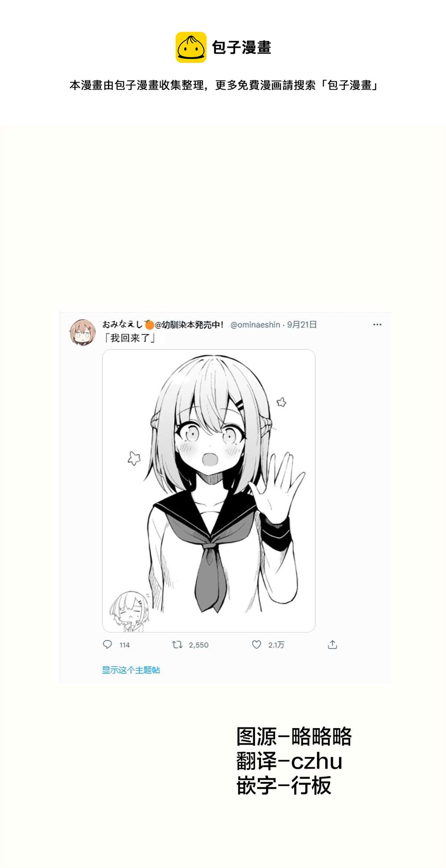Click the author display name おみなえし
Viewport: 446px width, 868px height.
[122, 324]
